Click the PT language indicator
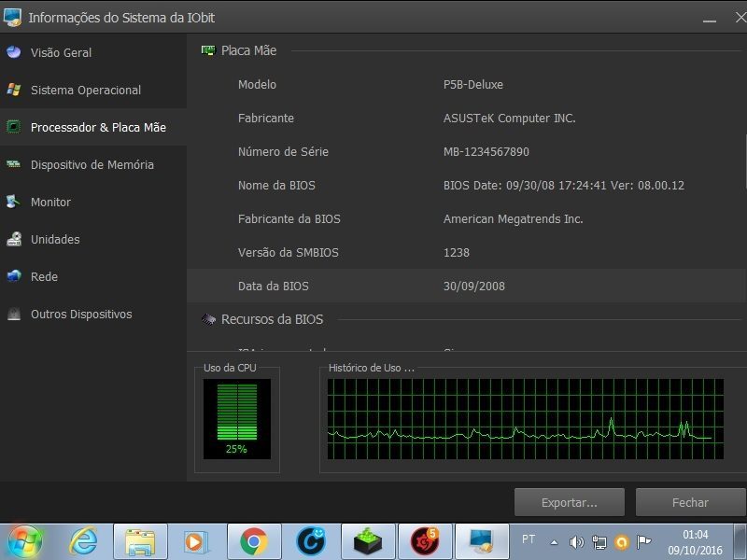This screenshot has width=747, height=560. tap(528, 539)
